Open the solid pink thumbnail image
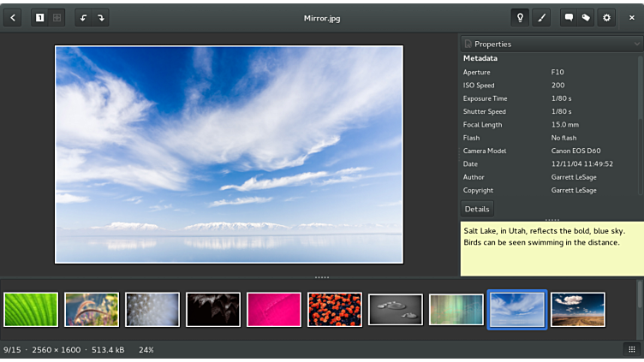Viewport: 644px width, 362px height. pyautogui.click(x=274, y=310)
